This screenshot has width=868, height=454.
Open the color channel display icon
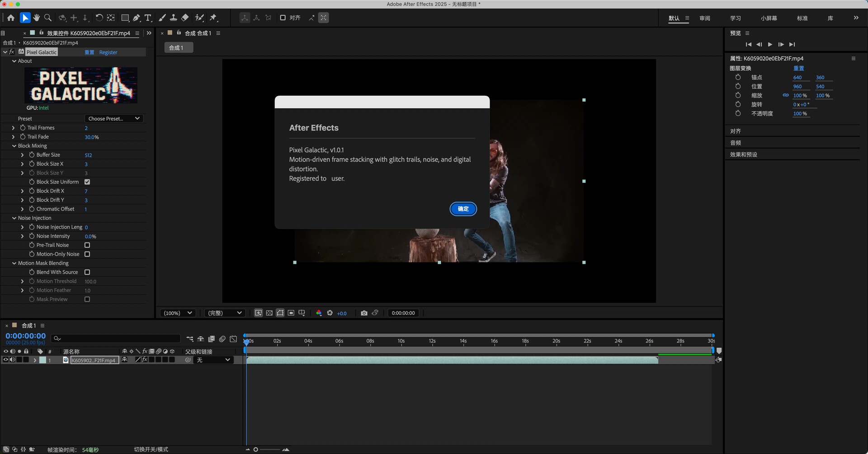pos(319,313)
